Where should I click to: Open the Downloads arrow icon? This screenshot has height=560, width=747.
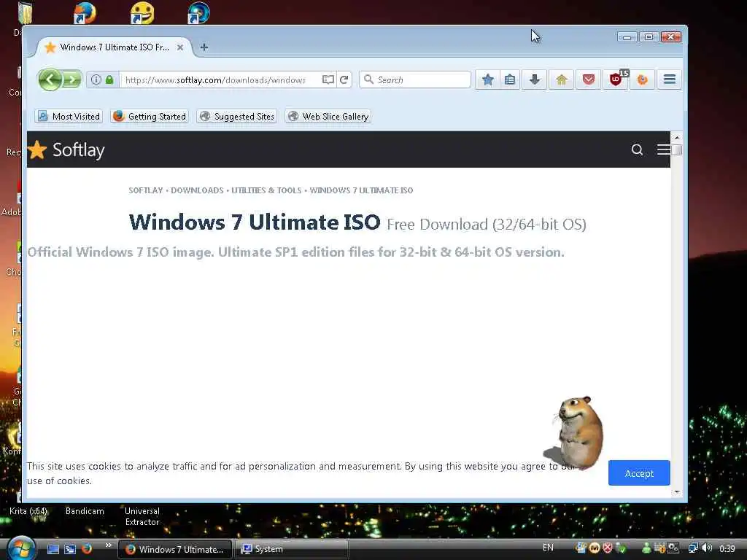click(x=535, y=79)
